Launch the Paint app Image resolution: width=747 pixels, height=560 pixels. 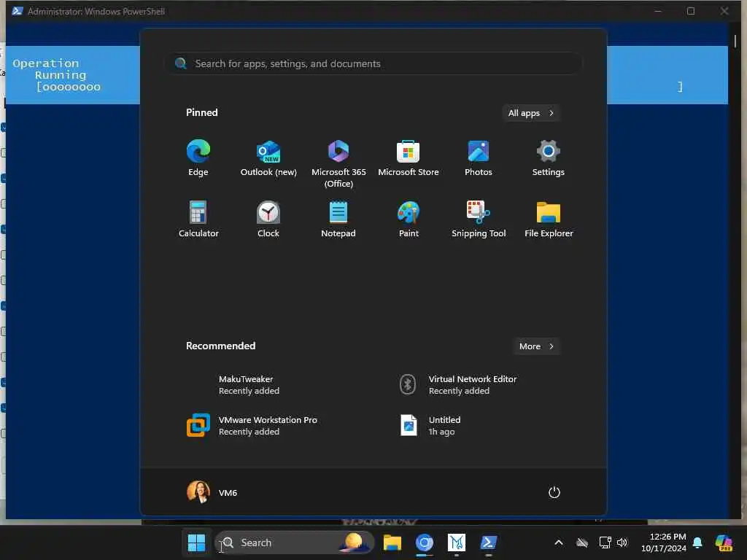409,219
